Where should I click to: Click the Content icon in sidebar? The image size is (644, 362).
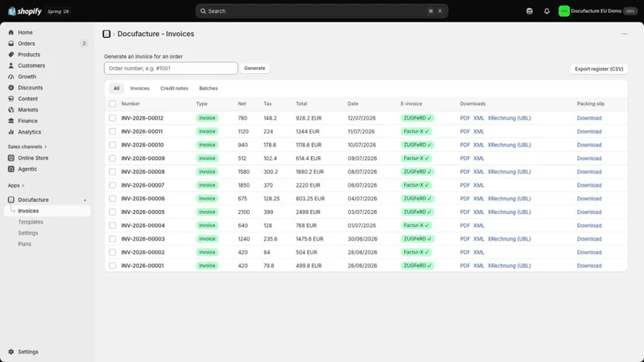pyautogui.click(x=11, y=99)
